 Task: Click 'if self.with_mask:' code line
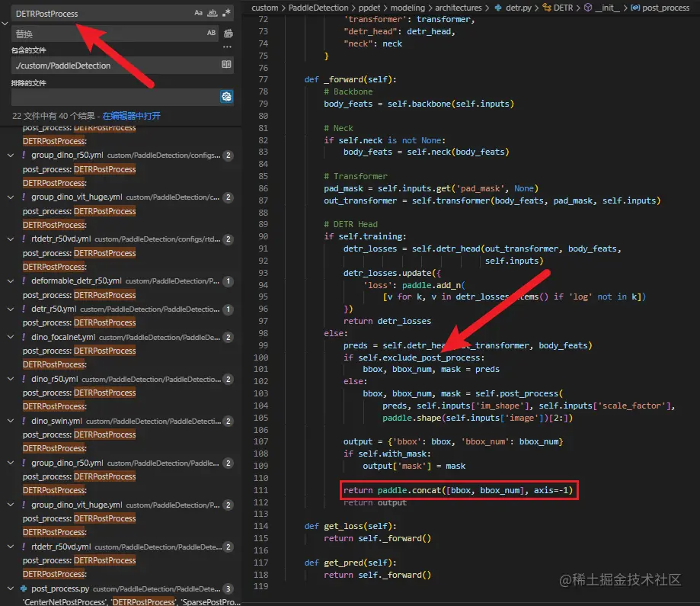387,454
